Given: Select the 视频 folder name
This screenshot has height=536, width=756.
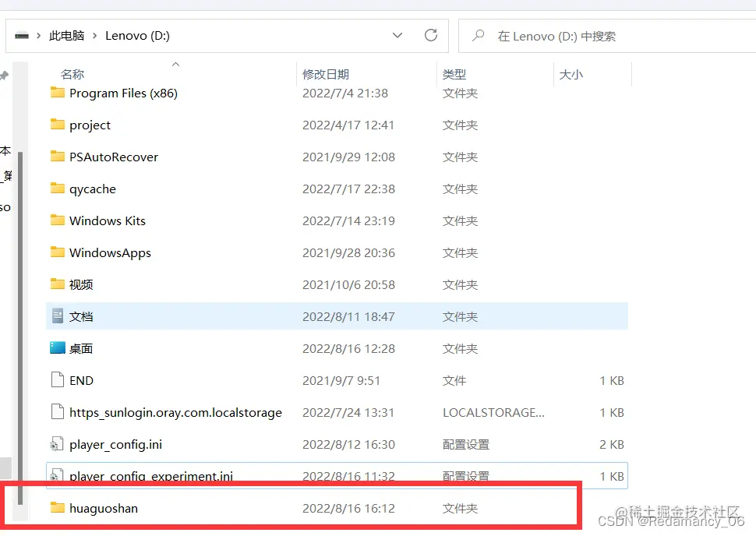Looking at the screenshot, I should [81, 284].
